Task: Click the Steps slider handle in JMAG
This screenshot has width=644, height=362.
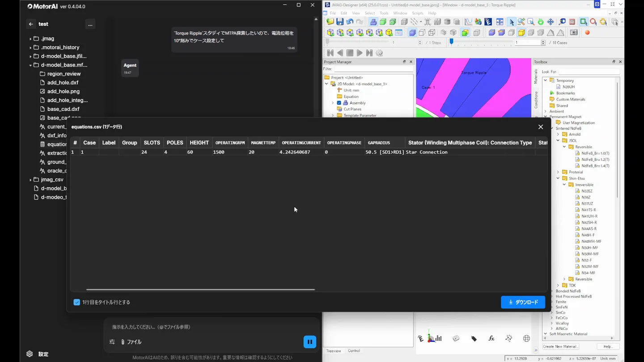Action: coord(327,42)
